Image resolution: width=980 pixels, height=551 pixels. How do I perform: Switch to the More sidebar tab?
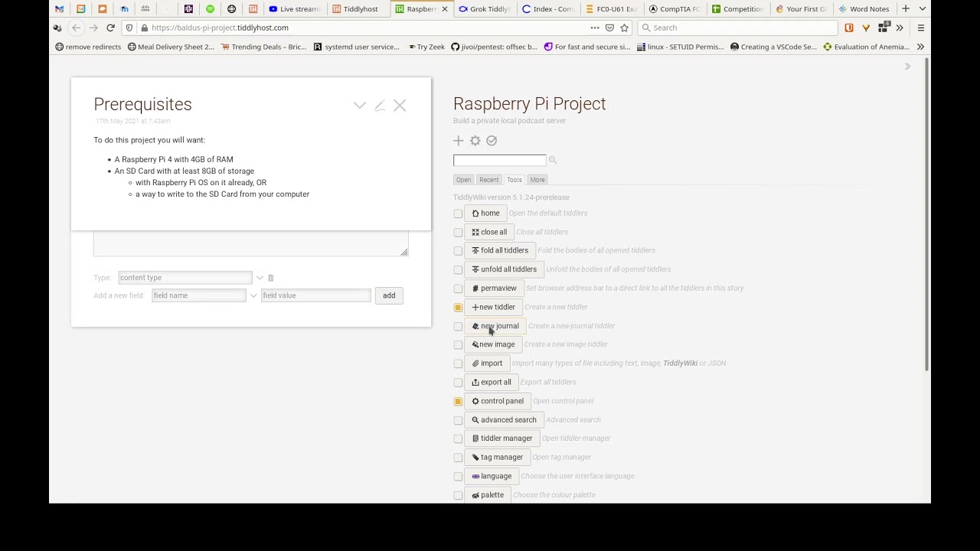[x=537, y=180]
